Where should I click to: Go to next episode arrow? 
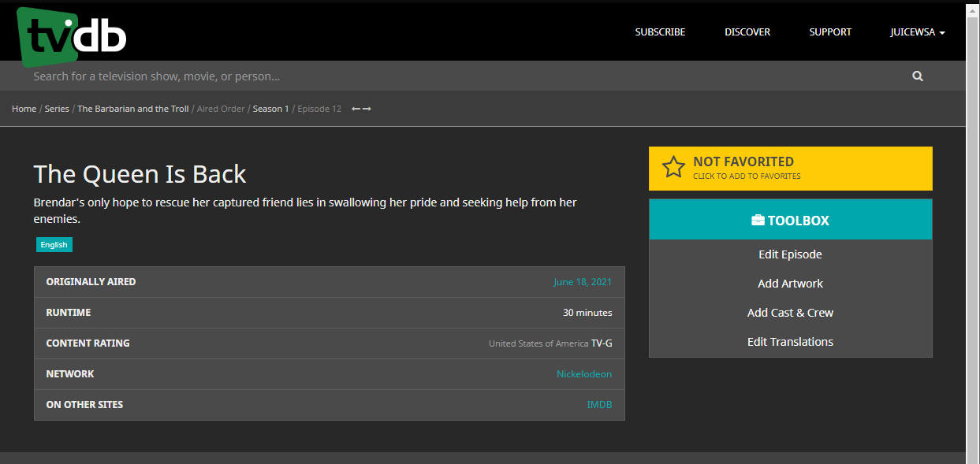coord(367,109)
